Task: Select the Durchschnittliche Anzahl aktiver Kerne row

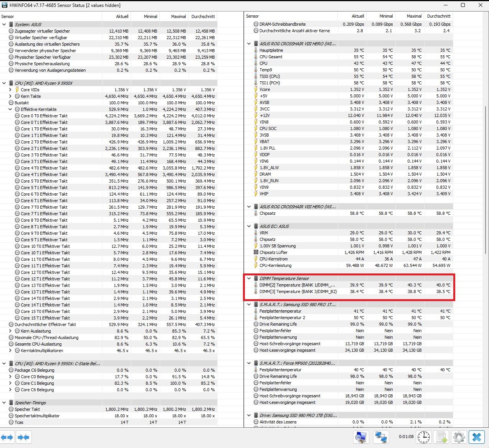Action: pyautogui.click(x=349, y=31)
